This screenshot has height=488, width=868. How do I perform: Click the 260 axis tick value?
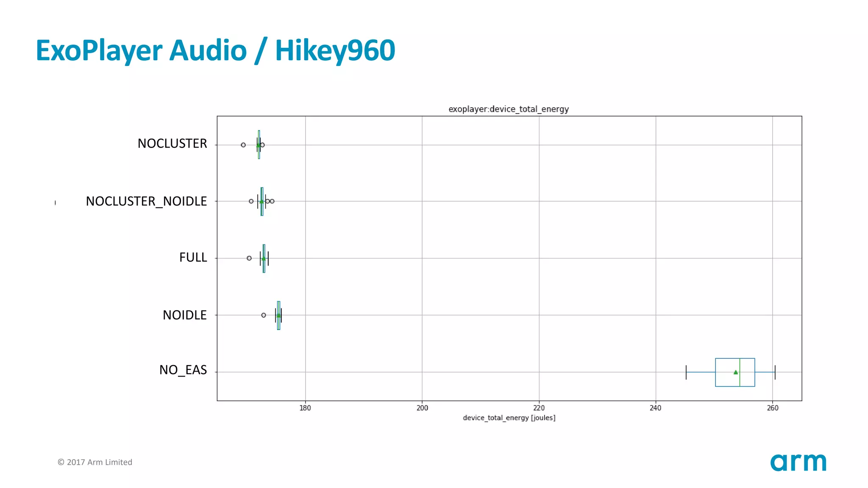773,408
